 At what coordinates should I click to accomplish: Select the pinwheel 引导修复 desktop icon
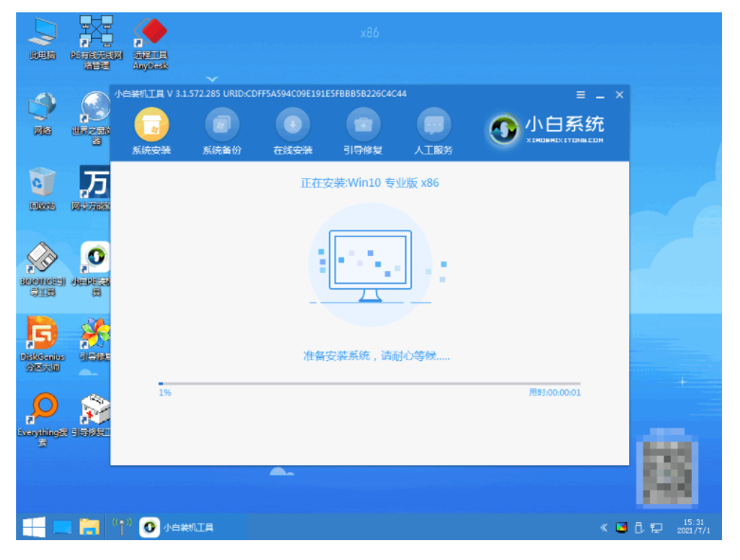pos(96,339)
